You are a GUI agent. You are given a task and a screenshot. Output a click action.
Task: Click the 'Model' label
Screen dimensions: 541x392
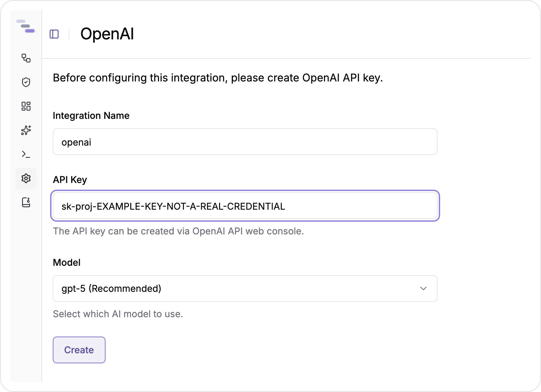click(67, 262)
